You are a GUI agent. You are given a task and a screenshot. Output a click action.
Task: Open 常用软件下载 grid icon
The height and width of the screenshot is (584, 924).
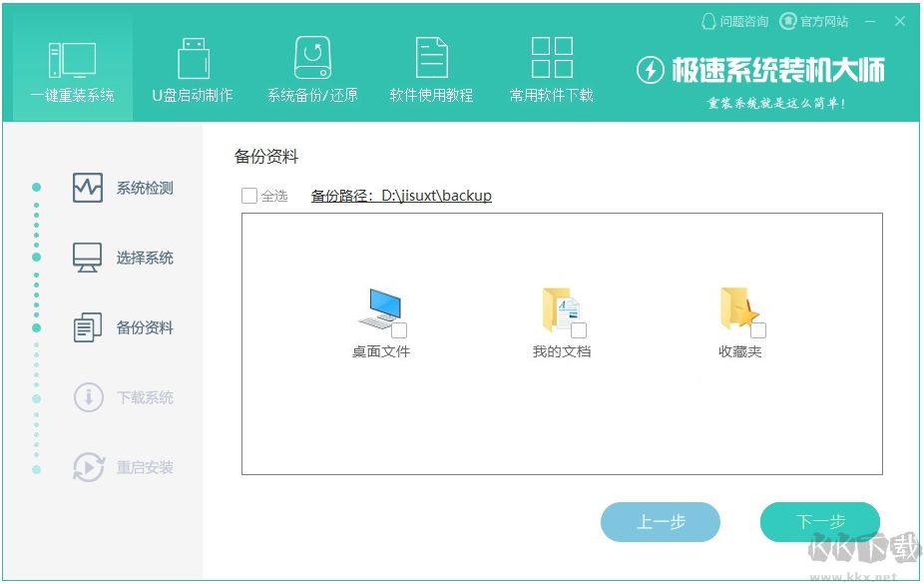point(551,59)
